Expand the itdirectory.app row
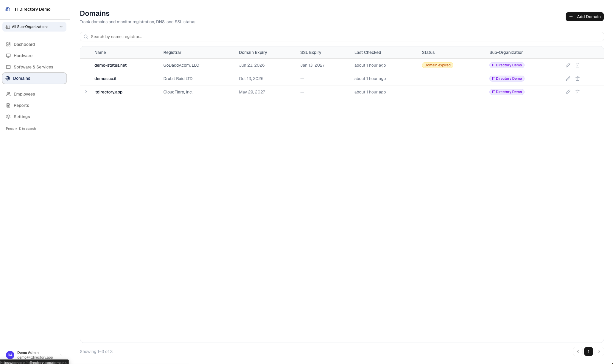Image resolution: width=613 pixels, height=364 pixels. click(86, 92)
